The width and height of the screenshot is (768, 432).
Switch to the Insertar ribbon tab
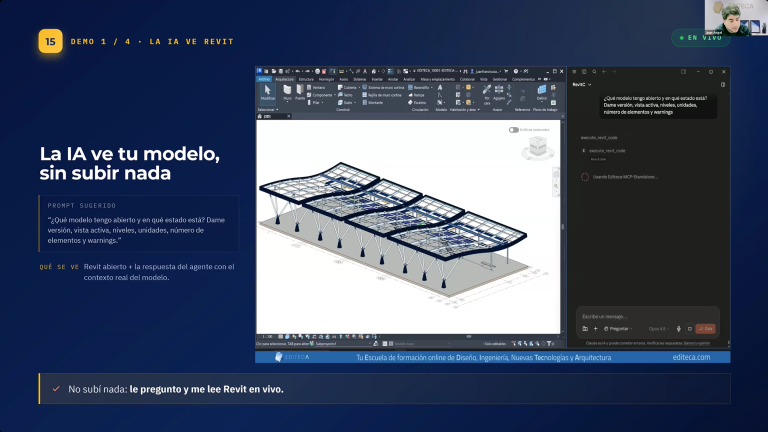point(377,79)
